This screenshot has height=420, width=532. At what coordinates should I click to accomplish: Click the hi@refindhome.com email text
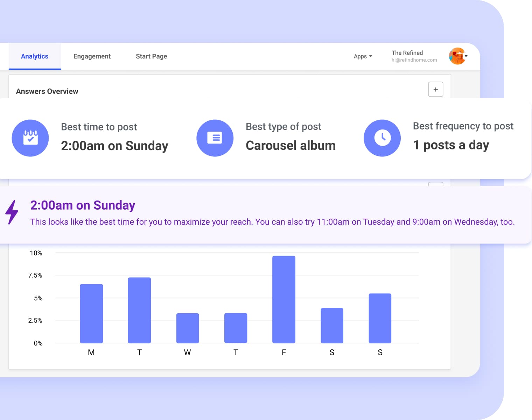[414, 60]
